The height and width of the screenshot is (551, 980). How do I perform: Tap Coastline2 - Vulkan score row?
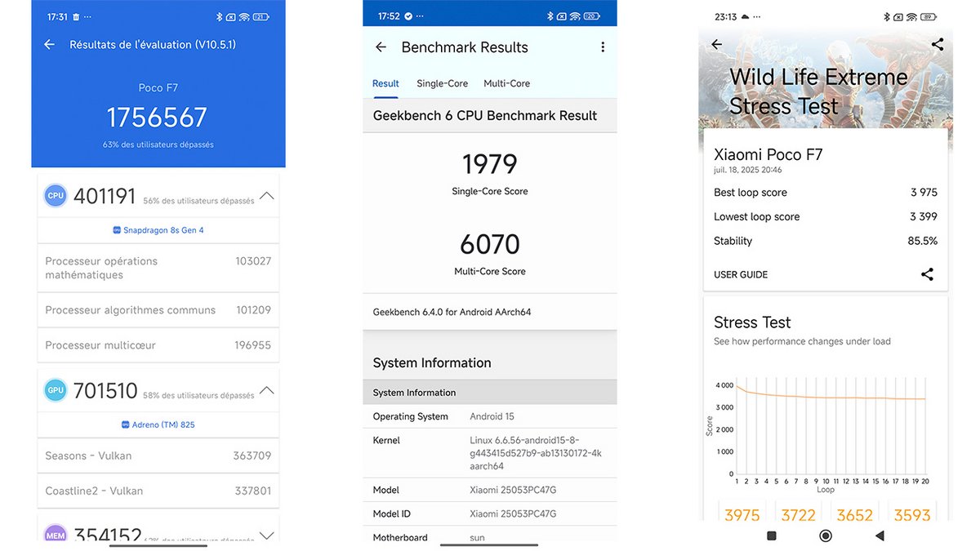(x=158, y=491)
